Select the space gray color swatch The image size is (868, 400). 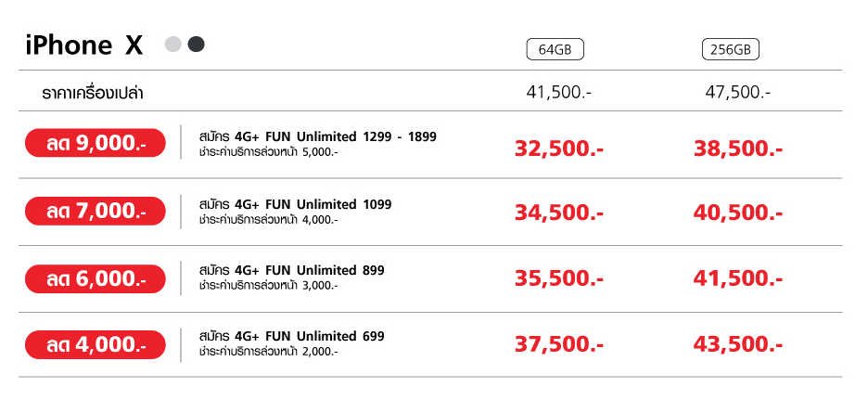tap(196, 45)
